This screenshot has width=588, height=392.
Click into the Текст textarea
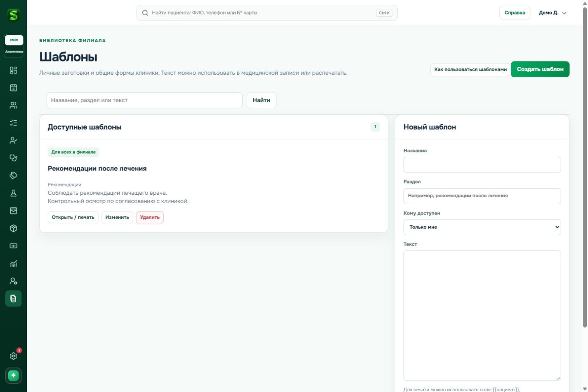point(482,316)
